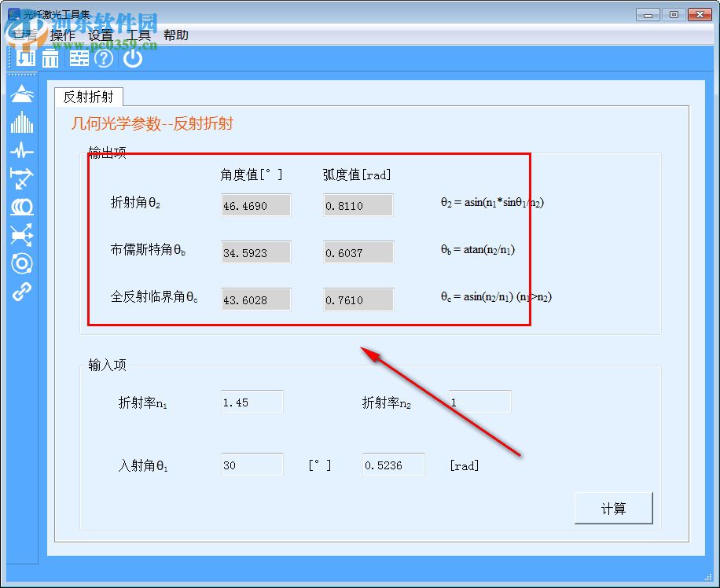
Task: Select the 折射率n2 value field
Action: [x=479, y=401]
